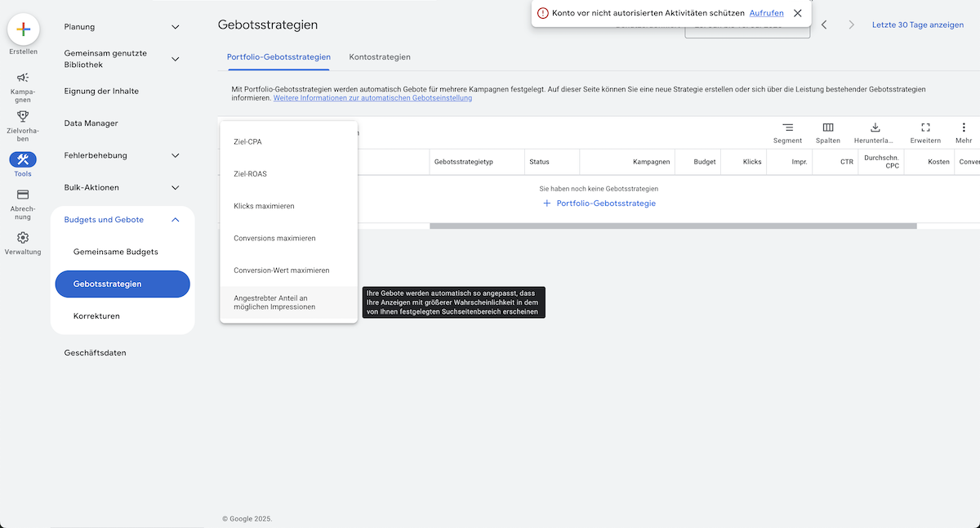Sort by Durchschn. CPC column header
Viewport: 980px width, 528px height.
[x=881, y=162]
